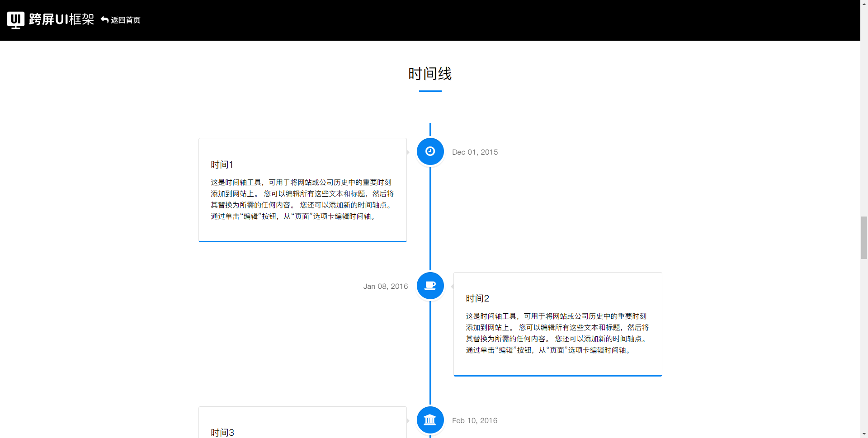Click the bank building timeline marker icon
The image size is (868, 438).
click(x=430, y=420)
